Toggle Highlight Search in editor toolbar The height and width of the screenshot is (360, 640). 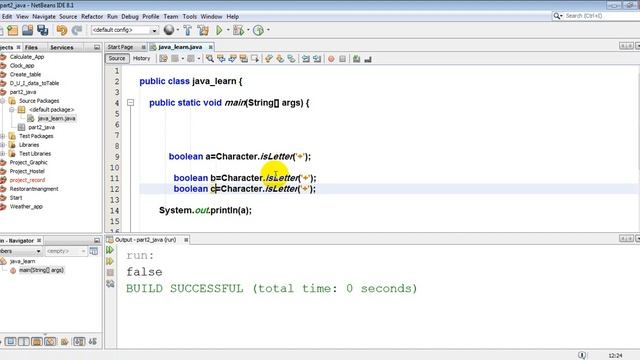coord(244,59)
